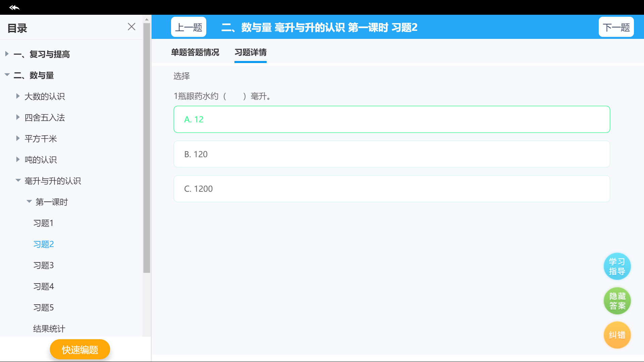The width and height of the screenshot is (644, 362).
Task: Expand the 大数的认识 section
Action: (18, 96)
